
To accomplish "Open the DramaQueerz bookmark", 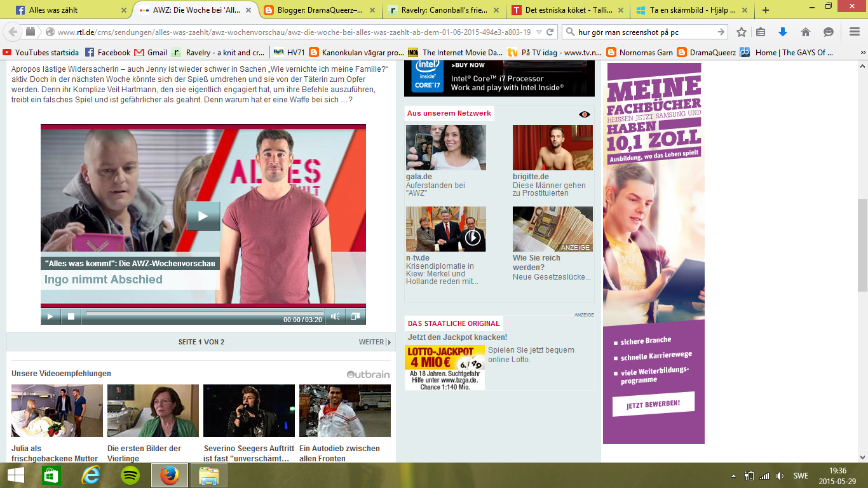I will tap(707, 53).
